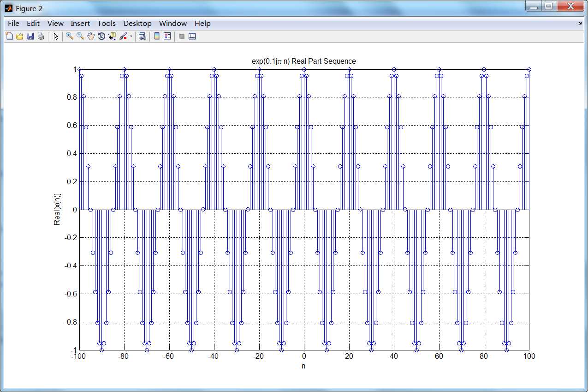This screenshot has width=588, height=392.
Task: Insert a legend via the toolbar icon
Action: (167, 36)
